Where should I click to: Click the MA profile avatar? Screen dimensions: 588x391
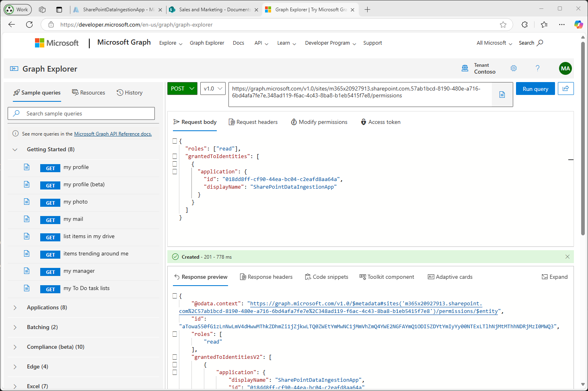pyautogui.click(x=565, y=68)
